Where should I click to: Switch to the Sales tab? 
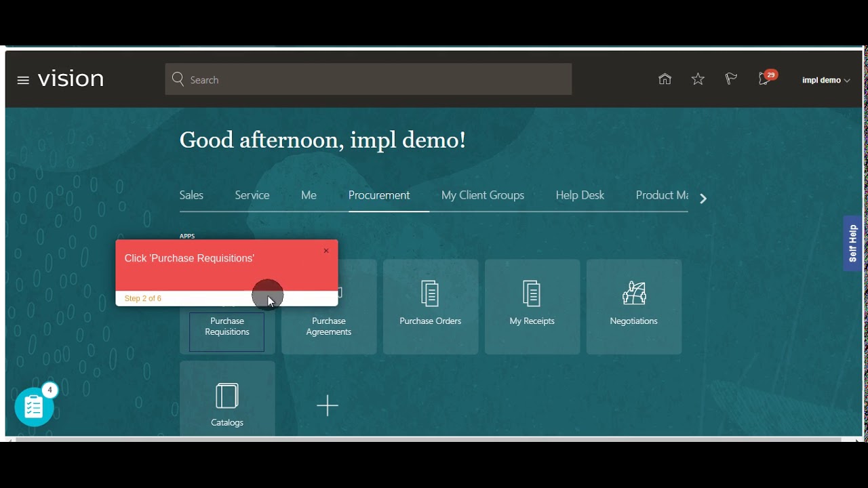pyautogui.click(x=191, y=195)
